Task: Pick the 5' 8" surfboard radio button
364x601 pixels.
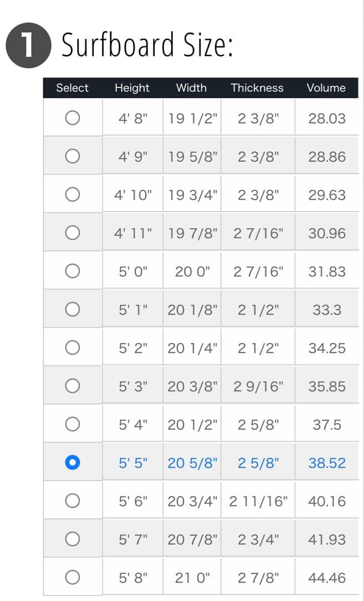Action: [x=72, y=578]
